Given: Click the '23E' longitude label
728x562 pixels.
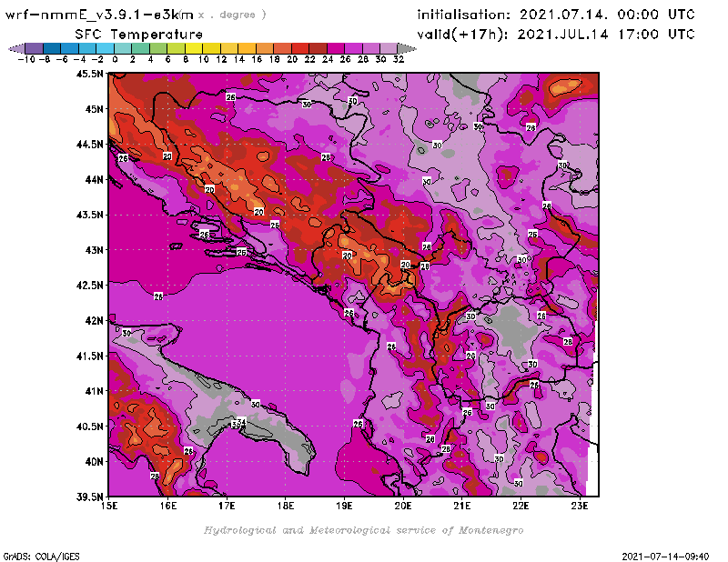Looking at the screenshot, I should coord(580,506).
